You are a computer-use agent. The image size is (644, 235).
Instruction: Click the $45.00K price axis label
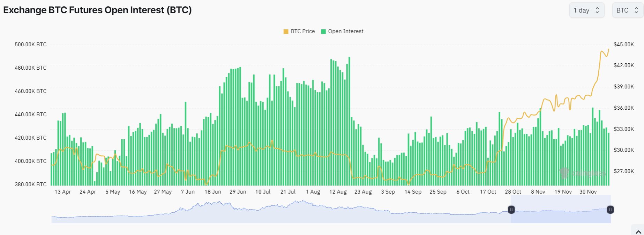624,45
